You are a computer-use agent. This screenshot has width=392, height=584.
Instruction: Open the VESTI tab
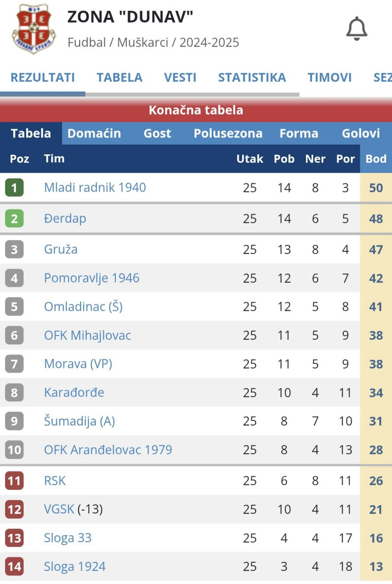[x=180, y=77]
